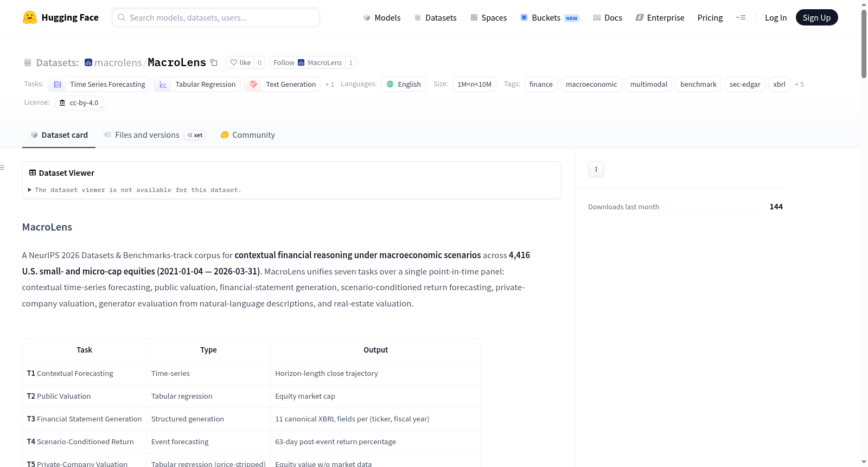
Task: Select the benchmark tag
Action: pyautogui.click(x=698, y=84)
